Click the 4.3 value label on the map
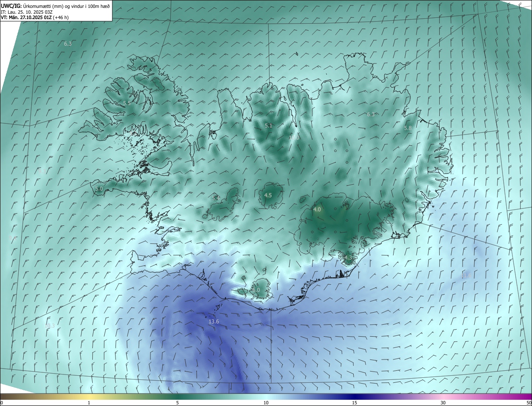 tap(348, 258)
